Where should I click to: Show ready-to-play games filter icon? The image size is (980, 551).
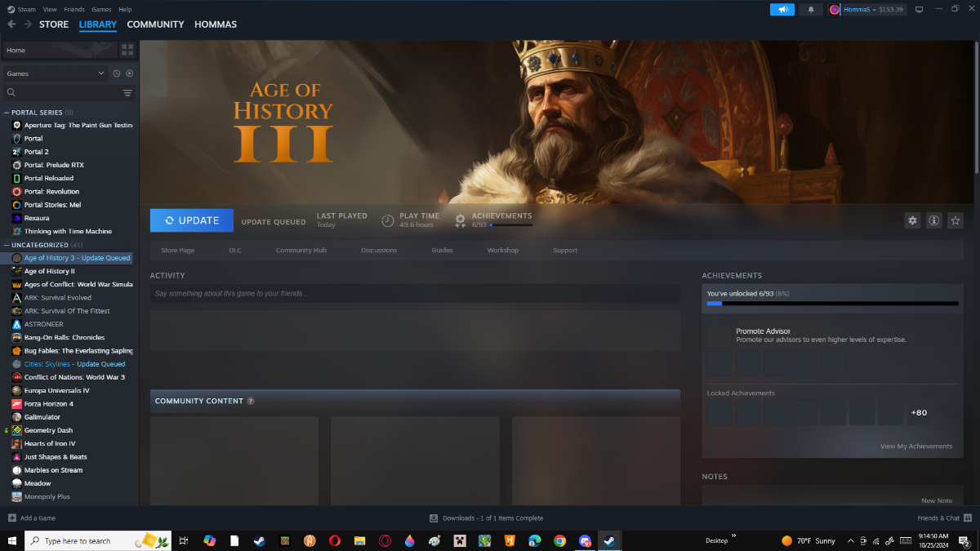pyautogui.click(x=129, y=73)
